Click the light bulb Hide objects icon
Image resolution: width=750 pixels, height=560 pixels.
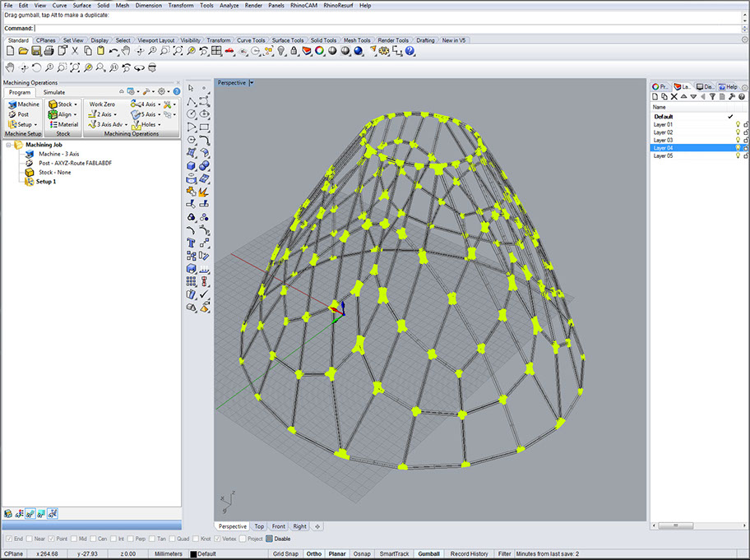[281, 51]
